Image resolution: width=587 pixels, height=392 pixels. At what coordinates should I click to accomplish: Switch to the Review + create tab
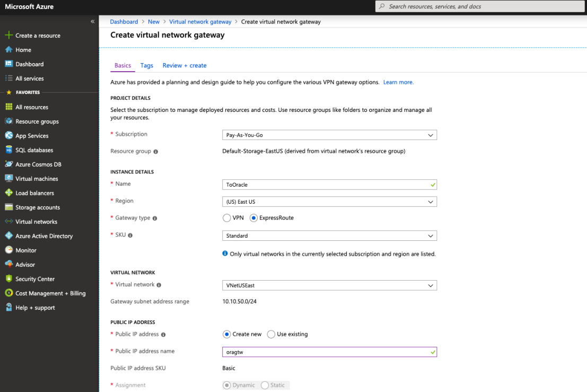184,65
